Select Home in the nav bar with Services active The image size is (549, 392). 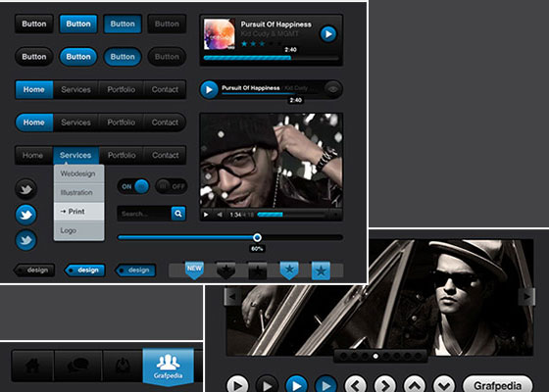[x=33, y=155]
